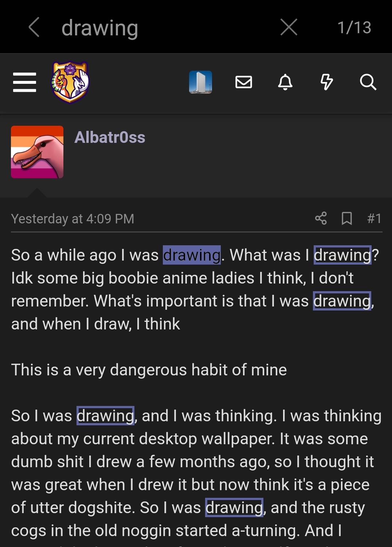
Task: Tap the filled highlighted 'drawing' match
Action: (192, 255)
